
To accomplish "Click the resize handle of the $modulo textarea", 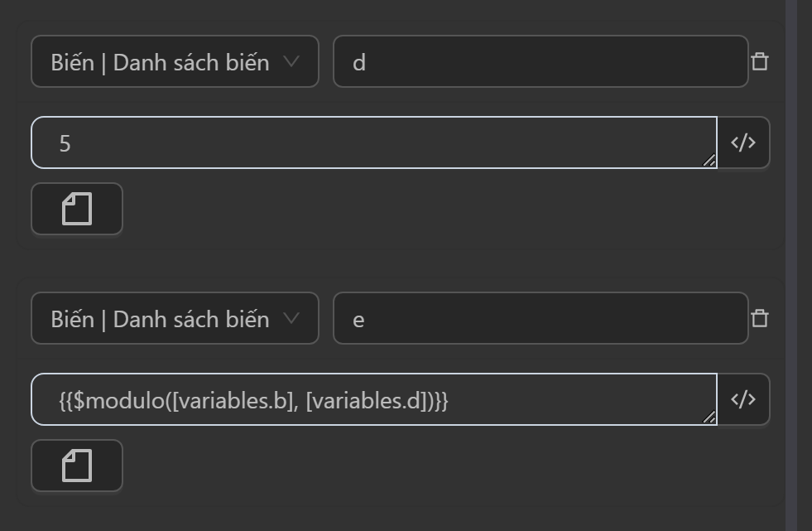I will coord(709,418).
